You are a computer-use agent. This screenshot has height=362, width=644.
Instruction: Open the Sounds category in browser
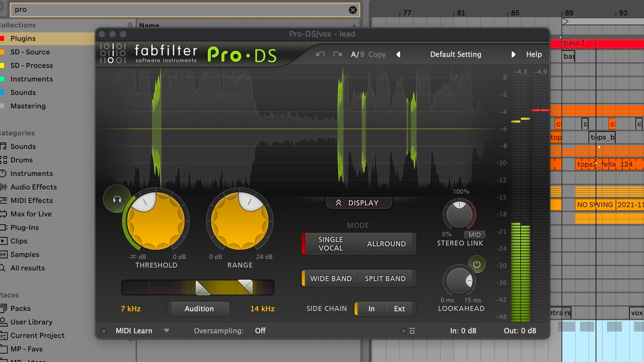23,146
